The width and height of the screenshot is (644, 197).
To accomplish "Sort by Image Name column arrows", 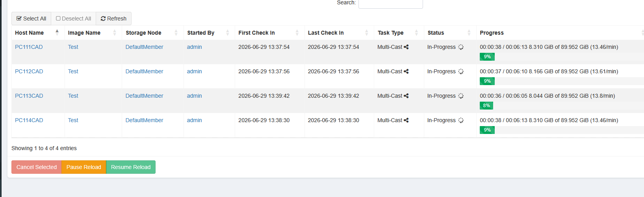I will coord(115,33).
